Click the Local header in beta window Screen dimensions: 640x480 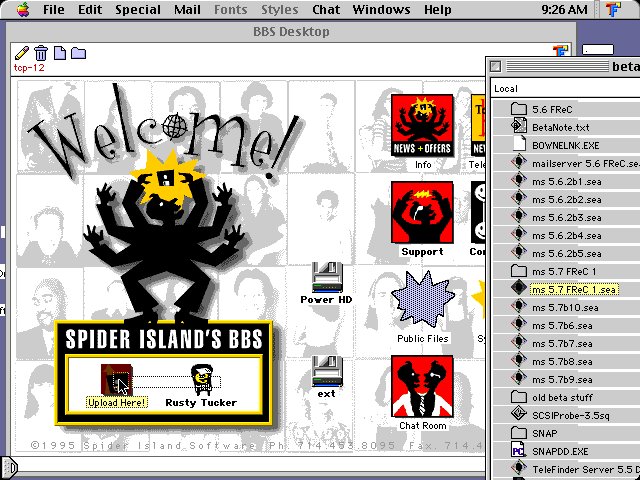tap(506, 89)
